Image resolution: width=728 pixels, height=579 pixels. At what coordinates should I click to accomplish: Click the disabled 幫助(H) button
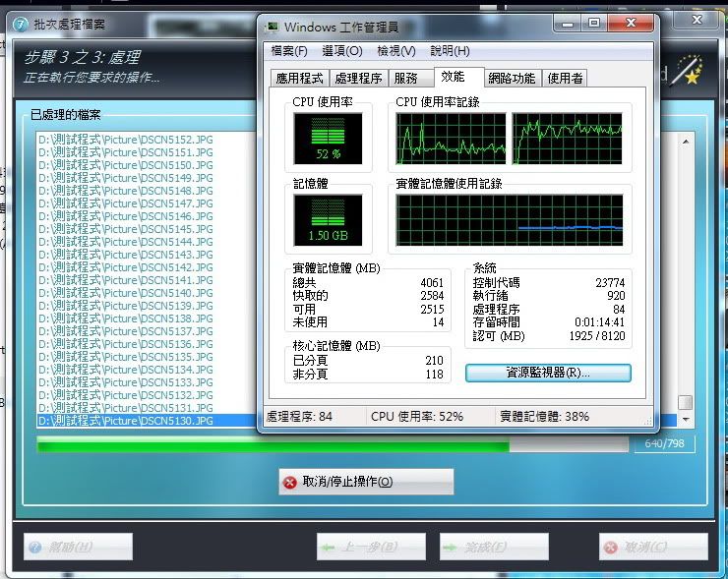[x=78, y=547]
